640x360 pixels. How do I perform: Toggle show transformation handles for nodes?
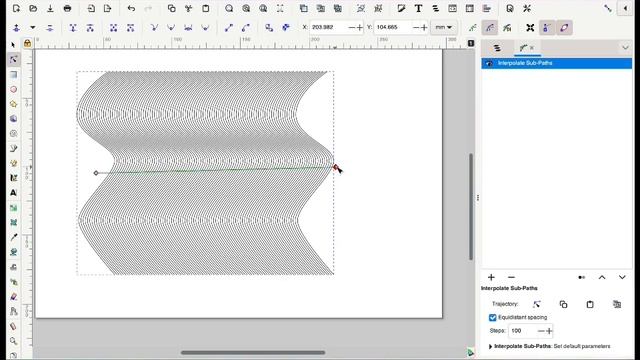click(530, 27)
